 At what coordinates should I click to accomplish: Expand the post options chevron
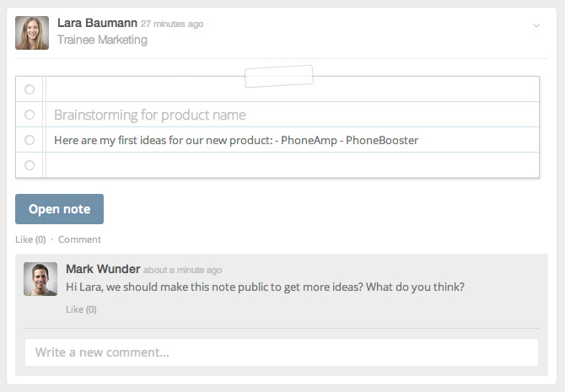[535, 26]
